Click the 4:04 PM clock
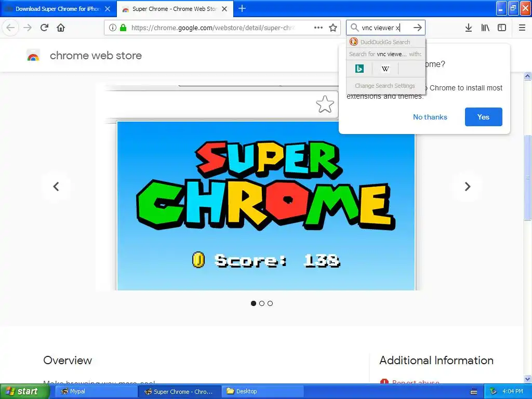This screenshot has width=532, height=399. [x=513, y=391]
